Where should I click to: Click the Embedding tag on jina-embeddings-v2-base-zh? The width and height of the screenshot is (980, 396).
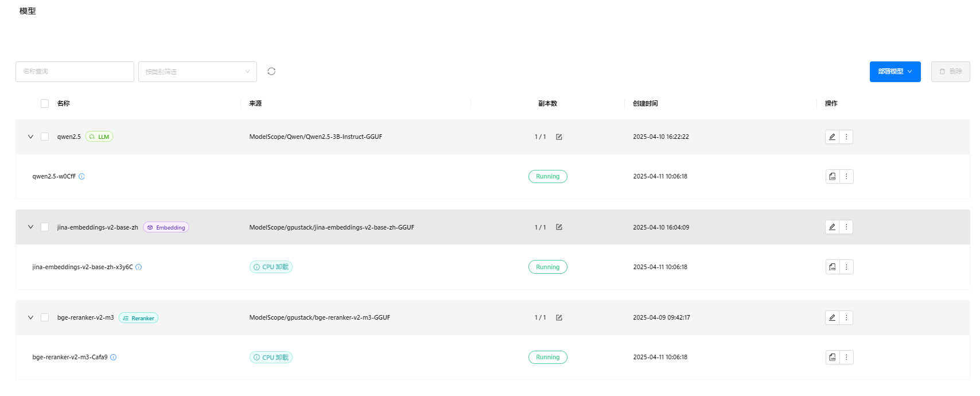coord(166,227)
